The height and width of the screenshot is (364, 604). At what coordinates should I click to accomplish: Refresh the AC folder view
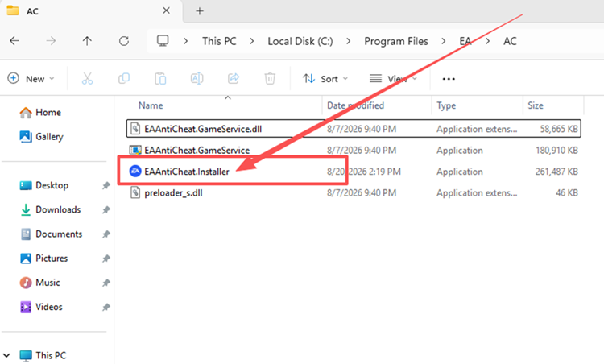coord(124,41)
